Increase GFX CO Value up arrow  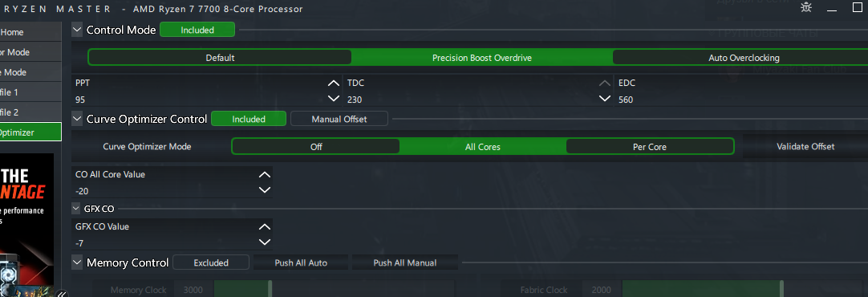tap(265, 226)
